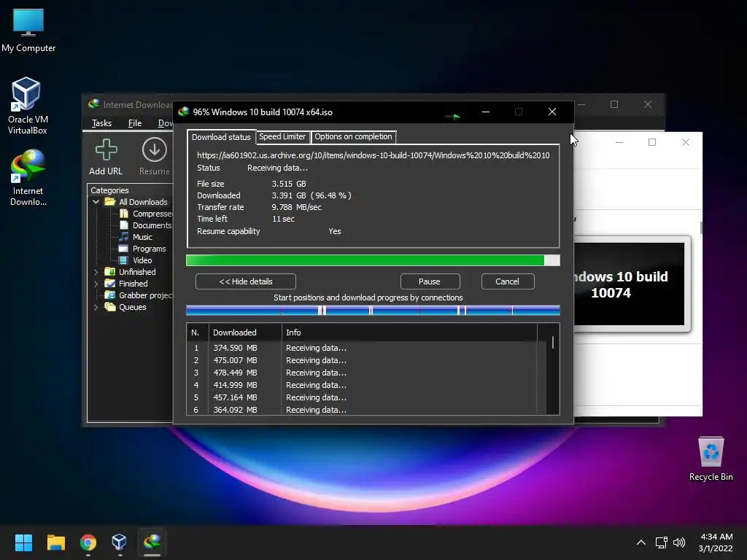This screenshot has width=747, height=560.
Task: Cancel the download
Action: 508,281
